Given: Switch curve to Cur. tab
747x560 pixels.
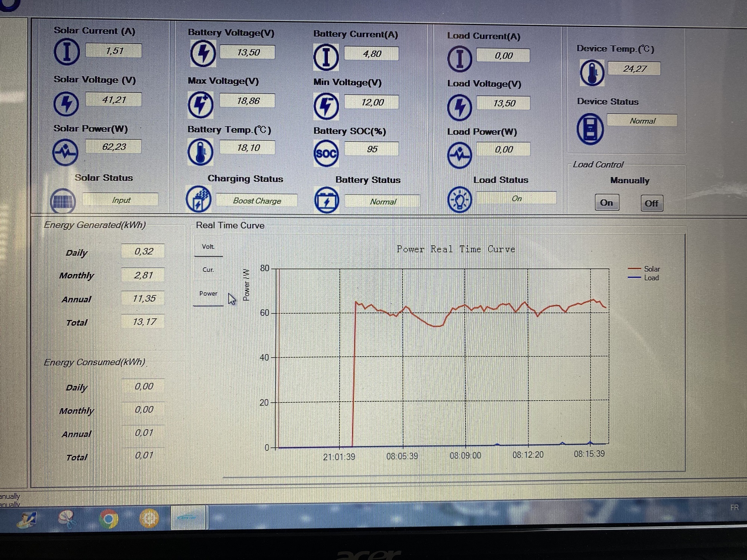Looking at the screenshot, I should coord(208,270).
